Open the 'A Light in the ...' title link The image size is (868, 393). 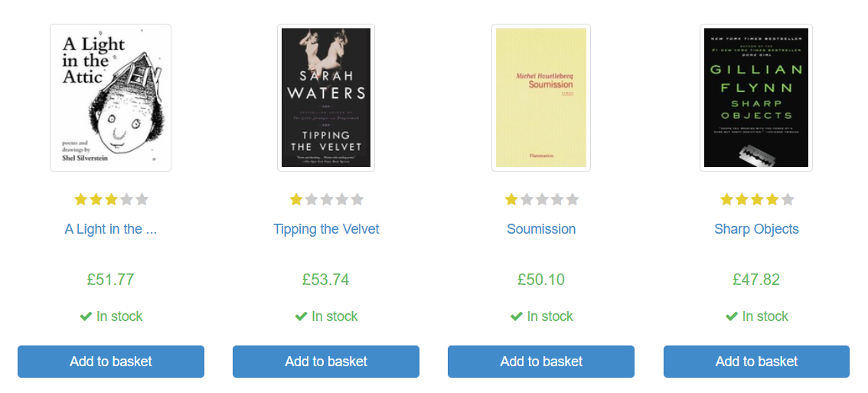(111, 229)
